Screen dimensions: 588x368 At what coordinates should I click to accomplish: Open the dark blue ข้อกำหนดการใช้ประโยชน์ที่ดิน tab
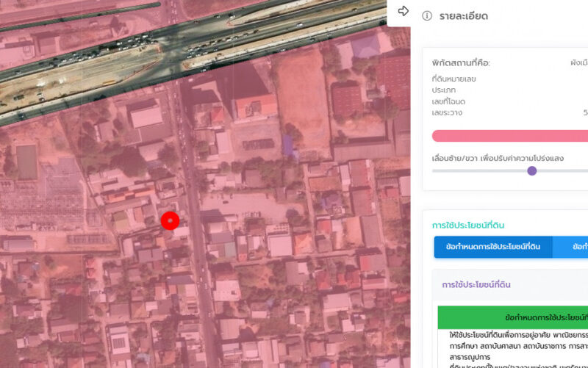(492, 248)
